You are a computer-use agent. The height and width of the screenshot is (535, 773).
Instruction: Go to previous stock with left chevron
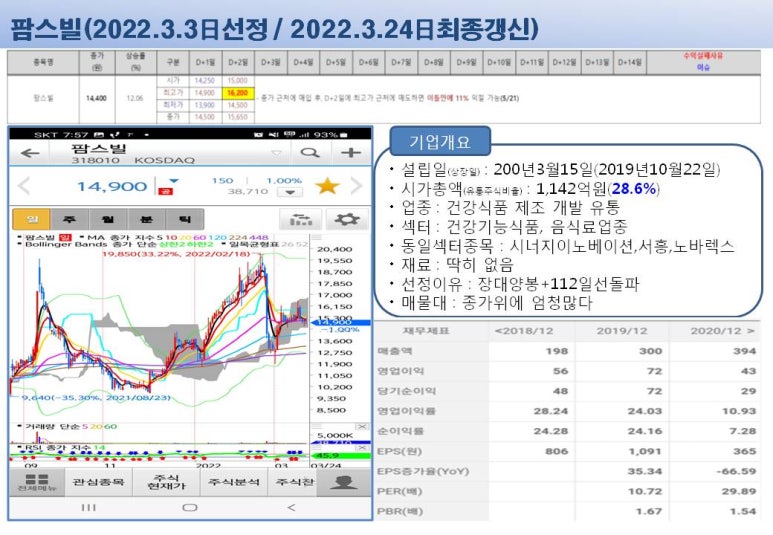click(x=23, y=186)
